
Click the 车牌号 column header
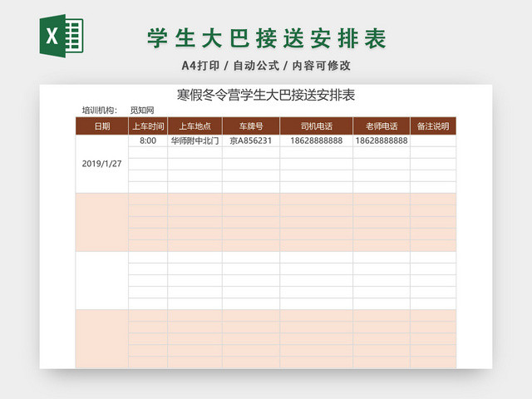click(251, 126)
